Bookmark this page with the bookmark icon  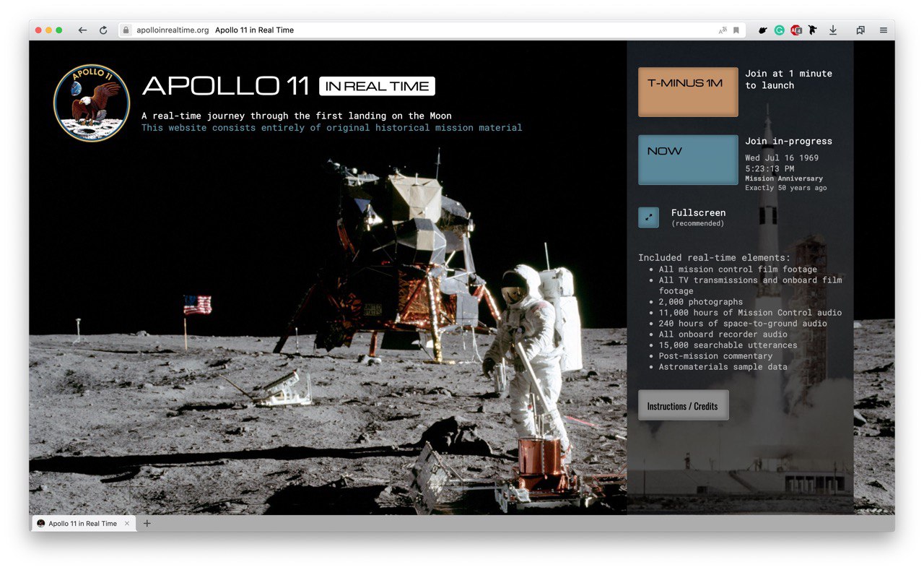pyautogui.click(x=736, y=30)
